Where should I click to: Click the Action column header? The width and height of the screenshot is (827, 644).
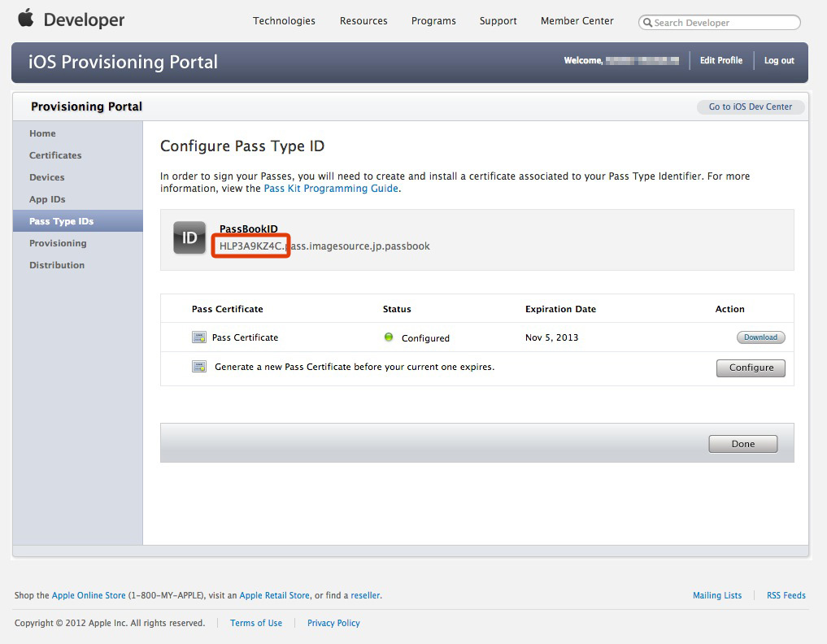[730, 309]
